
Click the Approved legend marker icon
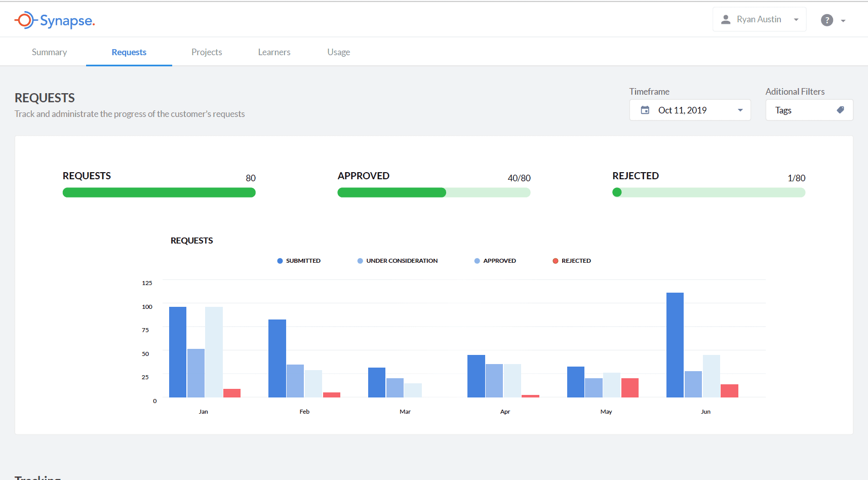pos(477,260)
